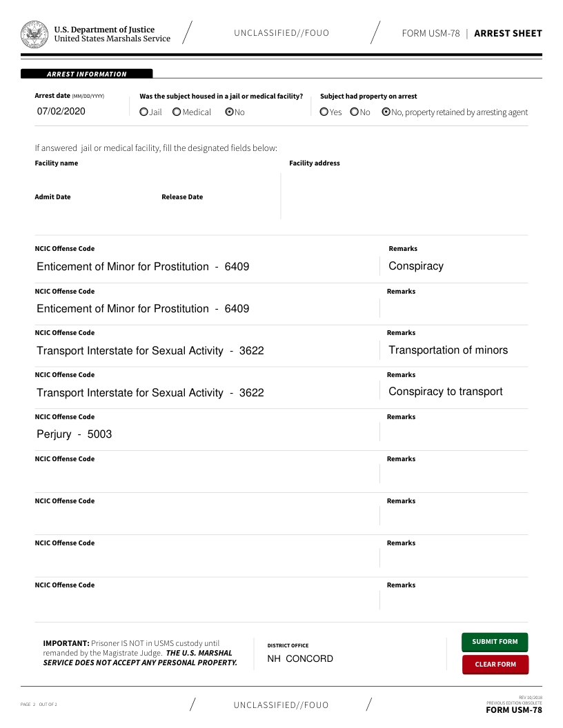Edit first NCIC Offense Code field
563x728 pixels.
(204, 267)
